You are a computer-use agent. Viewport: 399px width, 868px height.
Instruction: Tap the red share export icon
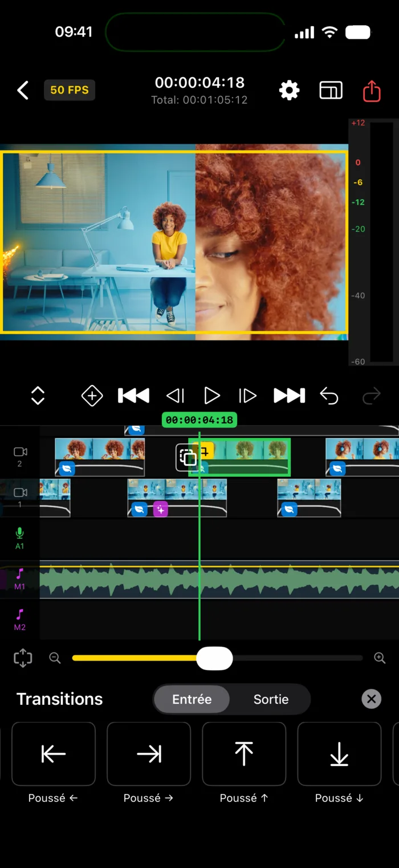372,90
